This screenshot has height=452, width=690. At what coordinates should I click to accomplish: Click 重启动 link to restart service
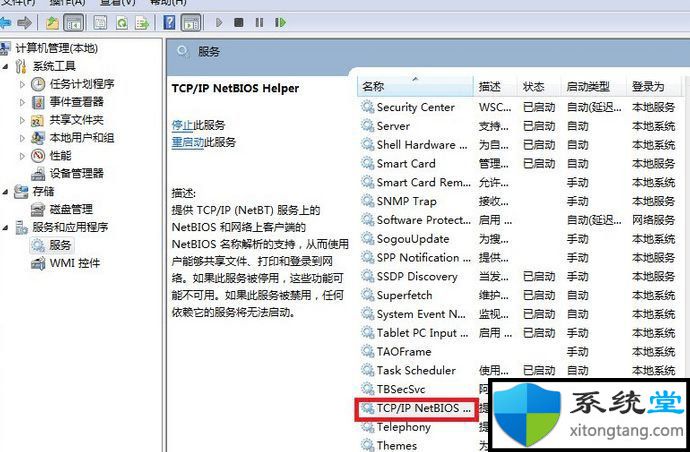pos(187,142)
